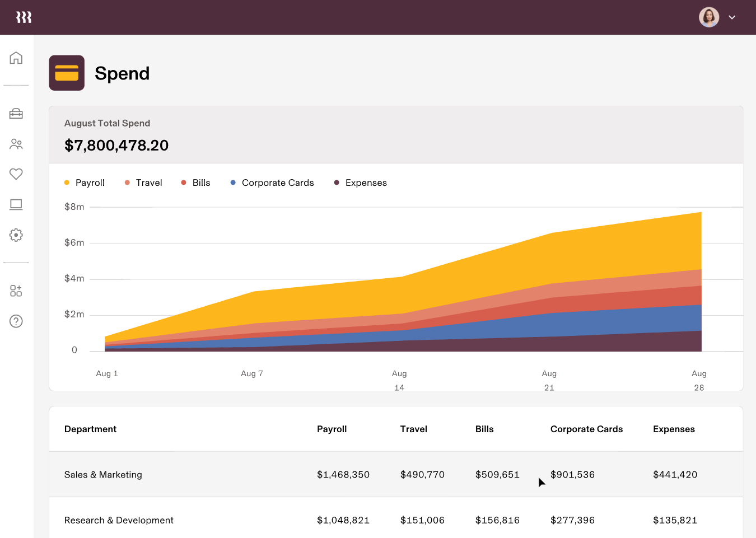Click the Rippling logo in header
756x538 pixels.
point(24,17)
